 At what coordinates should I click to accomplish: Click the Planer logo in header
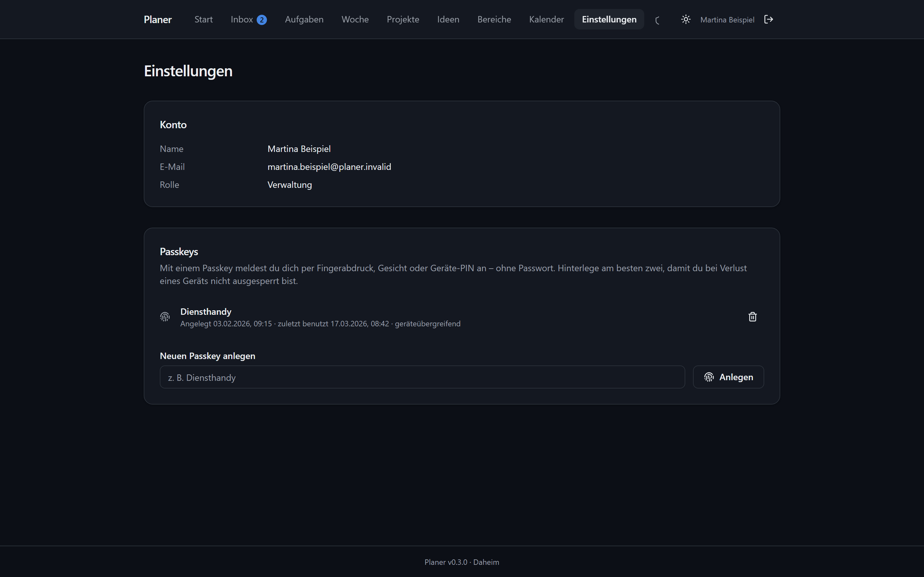click(x=158, y=20)
